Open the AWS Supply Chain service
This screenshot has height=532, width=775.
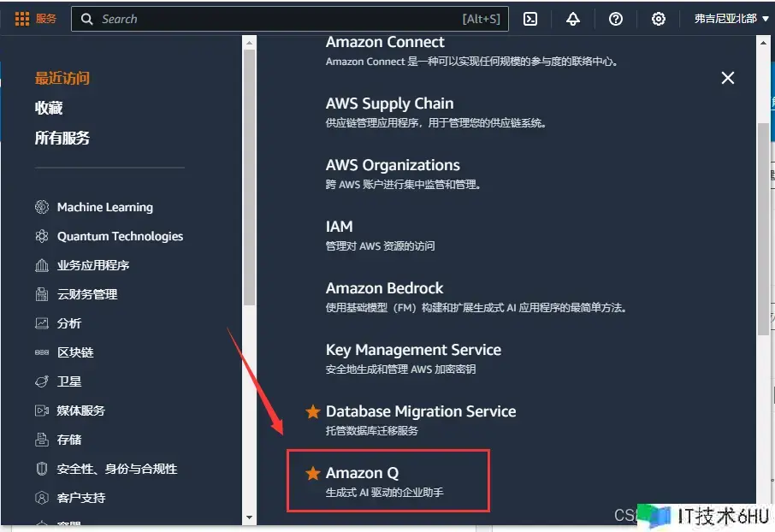coord(389,103)
